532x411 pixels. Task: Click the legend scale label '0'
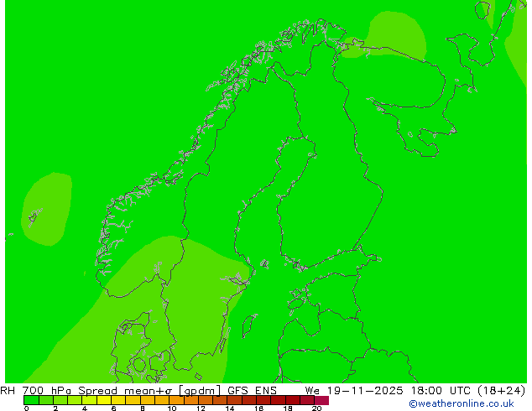(27, 408)
